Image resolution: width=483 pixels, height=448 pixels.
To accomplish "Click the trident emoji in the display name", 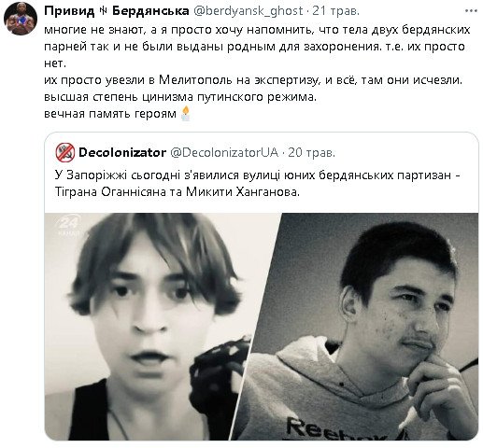I will coord(104,11).
